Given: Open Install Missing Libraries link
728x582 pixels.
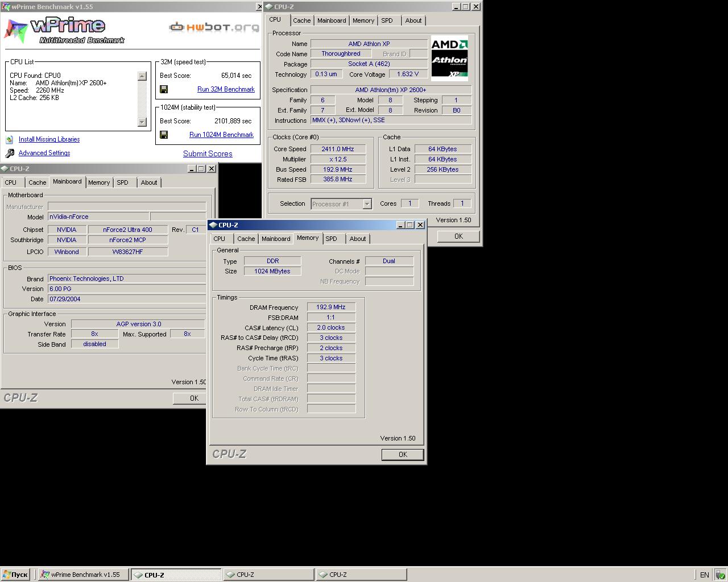Looking at the screenshot, I should point(49,139).
